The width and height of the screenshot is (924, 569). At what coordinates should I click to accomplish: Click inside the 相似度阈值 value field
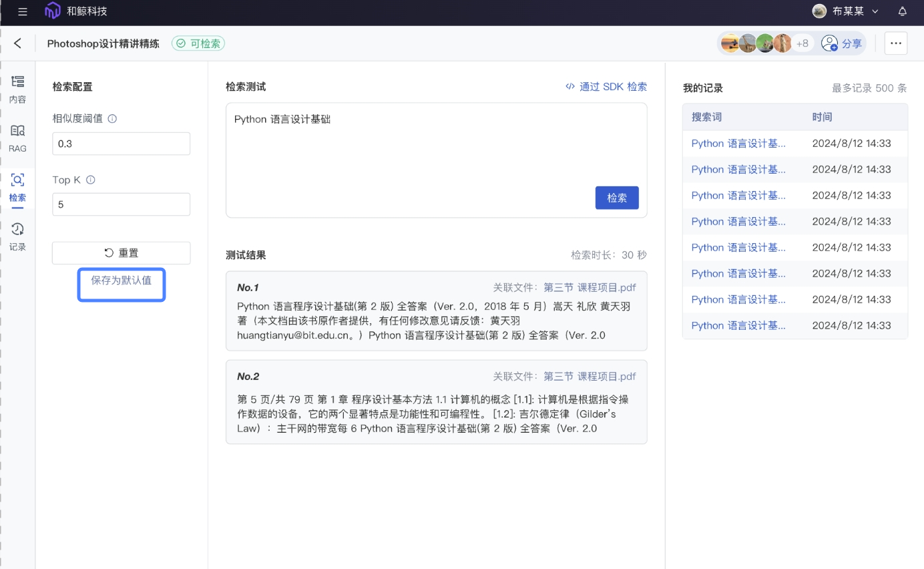pos(121,143)
